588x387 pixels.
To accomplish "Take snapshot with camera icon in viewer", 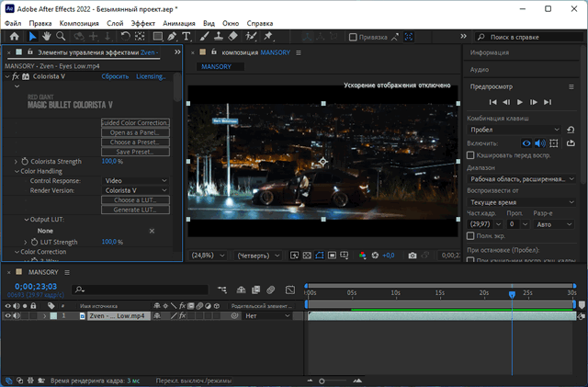I will click(413, 256).
